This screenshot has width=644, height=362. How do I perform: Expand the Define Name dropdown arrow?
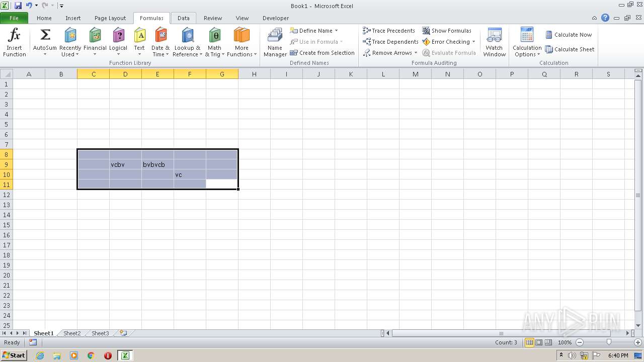point(336,31)
